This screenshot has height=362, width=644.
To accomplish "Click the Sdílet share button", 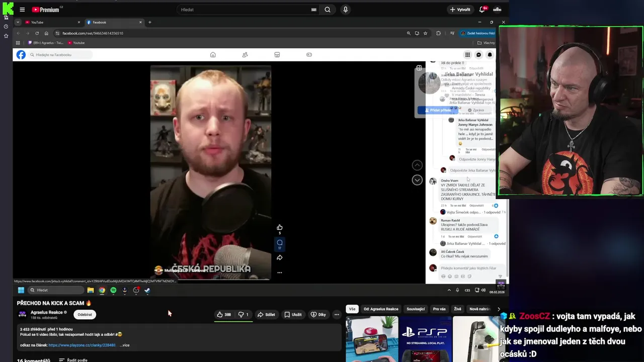I will (266, 315).
